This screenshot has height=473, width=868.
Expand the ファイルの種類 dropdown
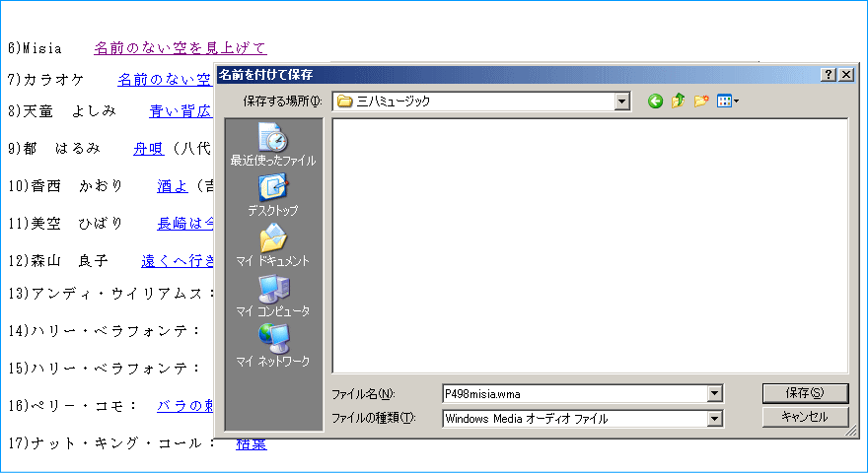tap(715, 419)
